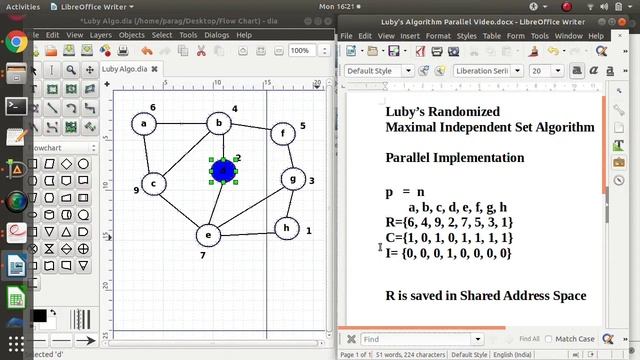Viewport: 640px width, 360px height.
Task: Select the Line tool in Dia toolbox
Action: click(52, 108)
